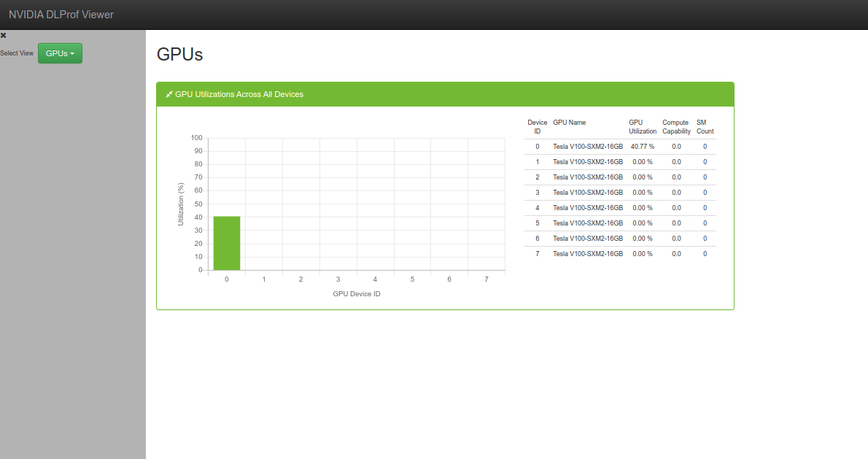Viewport: 868px width, 459px height.
Task: Click the collapse icon in GPU Utilizations header
Action: (x=169, y=94)
